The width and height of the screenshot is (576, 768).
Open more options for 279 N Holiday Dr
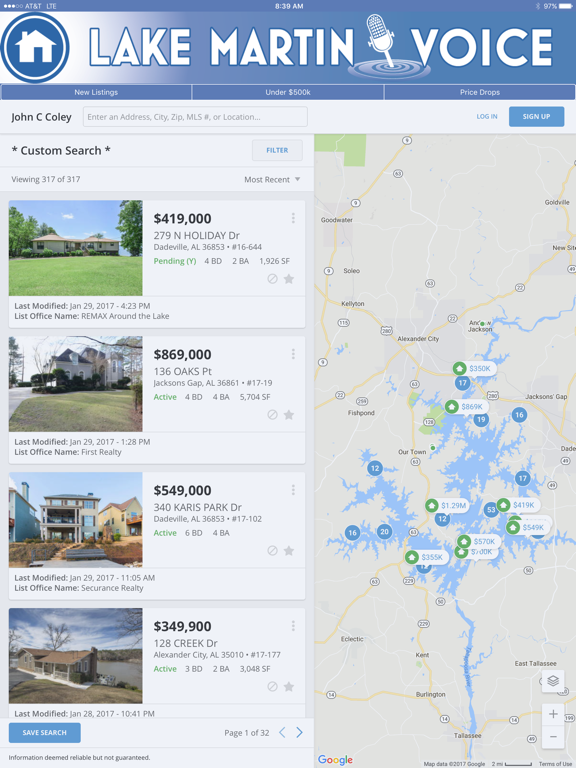click(293, 218)
